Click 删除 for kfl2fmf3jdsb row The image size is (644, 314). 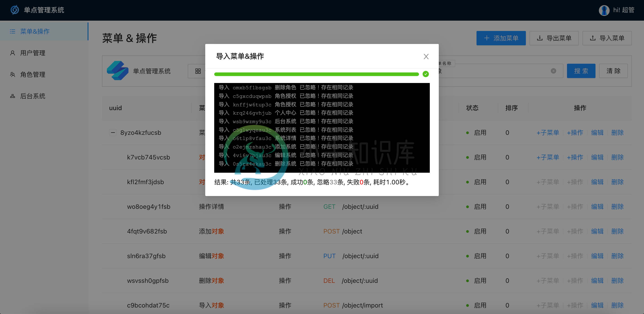(617, 182)
